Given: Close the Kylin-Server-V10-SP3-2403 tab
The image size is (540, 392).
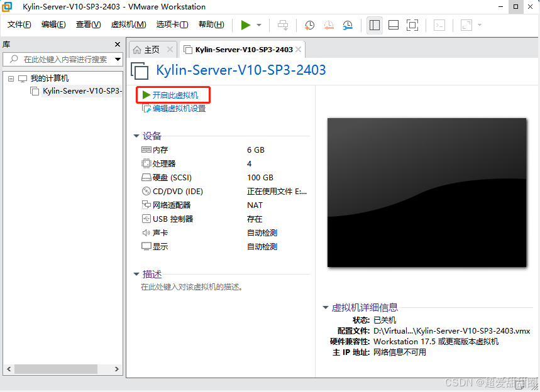Looking at the screenshot, I should (x=298, y=50).
